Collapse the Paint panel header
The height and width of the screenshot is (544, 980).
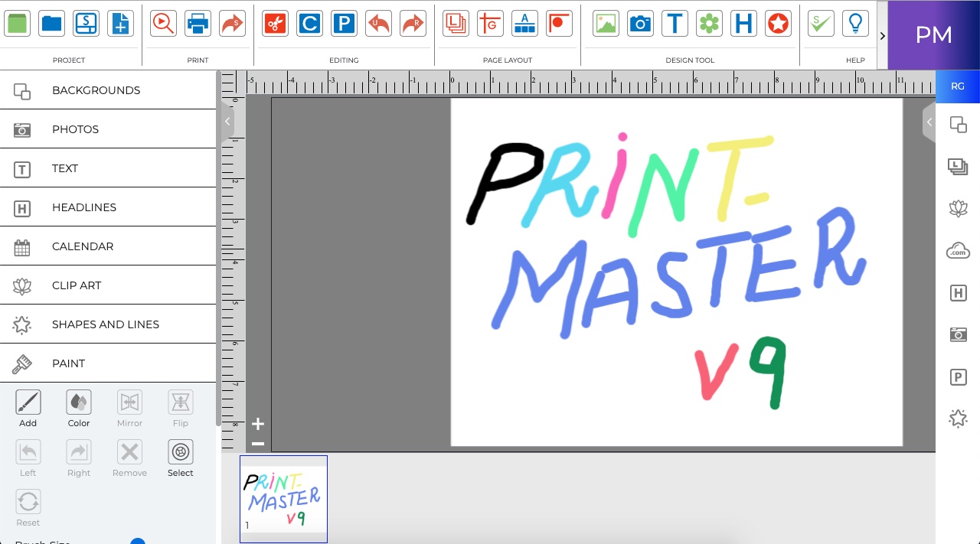(108, 363)
